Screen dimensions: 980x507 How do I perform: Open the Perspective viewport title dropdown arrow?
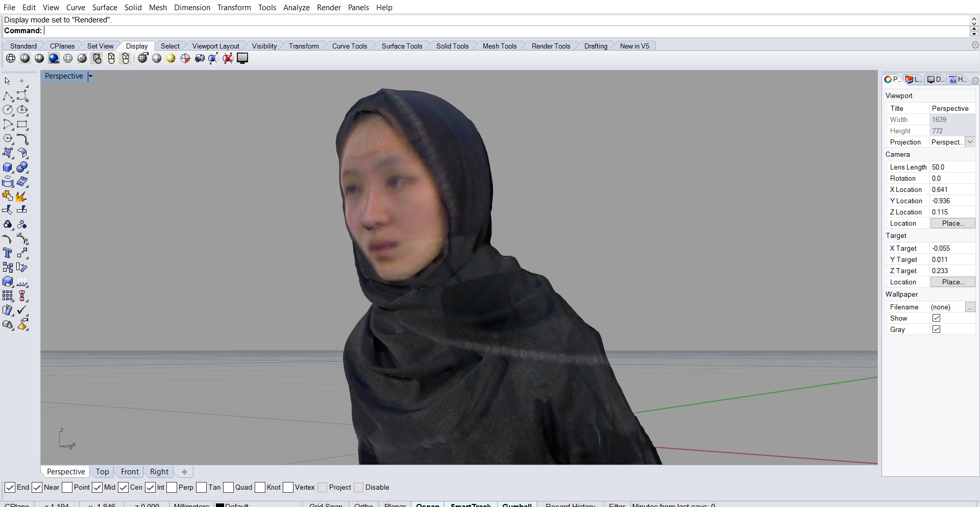(90, 76)
